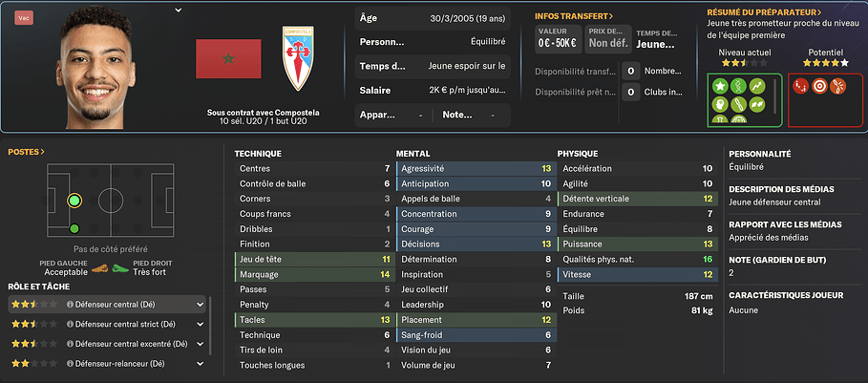Expand the Défenseur central excentré (Dé) chevron
Image resolution: width=868 pixels, height=383 pixels.
click(200, 344)
